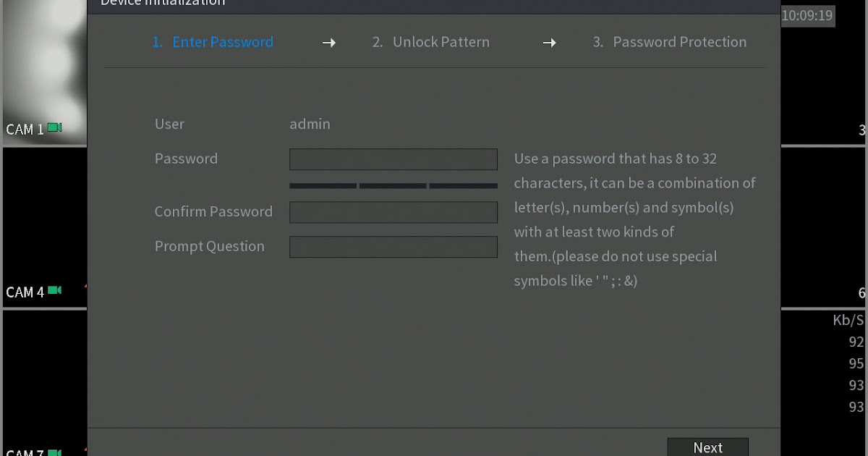This screenshot has height=456, width=868.
Task: Click channel number 3 label
Action: 861,131
